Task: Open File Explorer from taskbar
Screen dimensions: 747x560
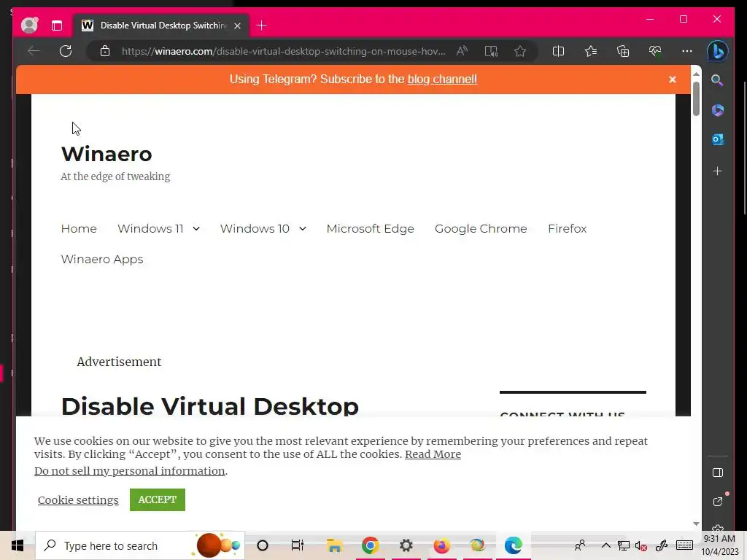Action: coord(334,545)
